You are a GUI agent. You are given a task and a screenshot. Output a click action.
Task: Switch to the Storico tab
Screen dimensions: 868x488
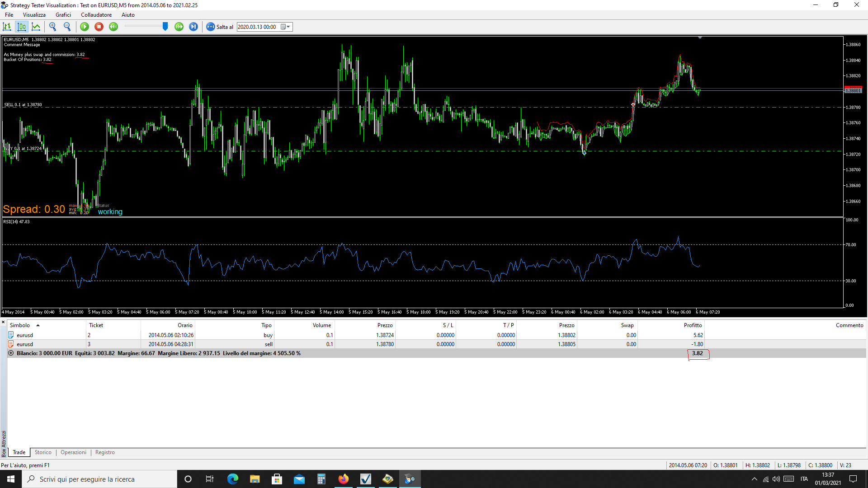[43, 452]
